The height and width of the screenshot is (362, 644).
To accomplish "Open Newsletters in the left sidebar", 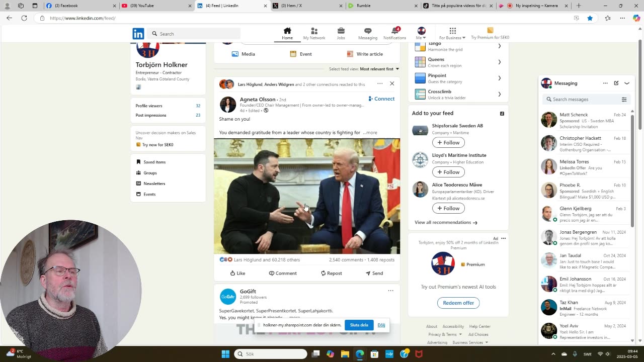I will click(x=150, y=184).
